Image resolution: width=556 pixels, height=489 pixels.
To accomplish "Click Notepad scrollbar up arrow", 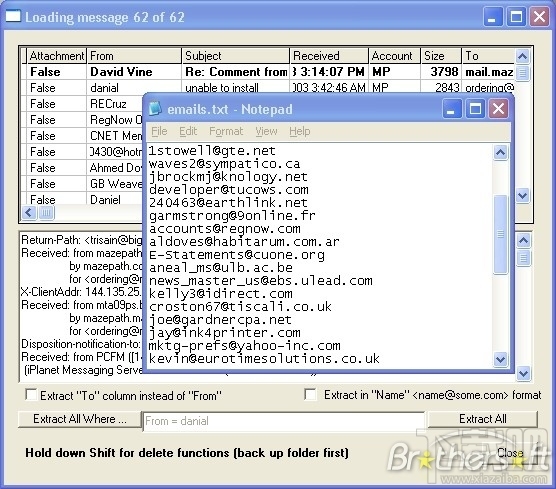I will click(x=500, y=152).
